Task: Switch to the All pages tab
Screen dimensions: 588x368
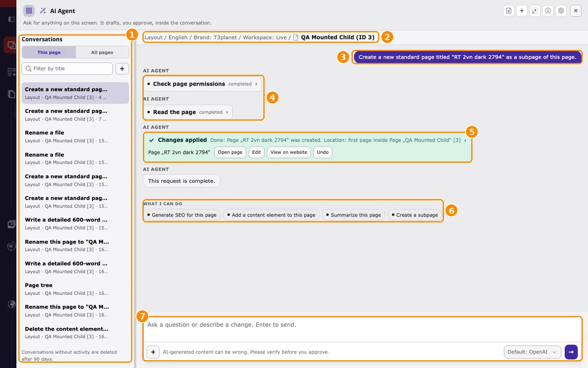Action: coord(102,52)
